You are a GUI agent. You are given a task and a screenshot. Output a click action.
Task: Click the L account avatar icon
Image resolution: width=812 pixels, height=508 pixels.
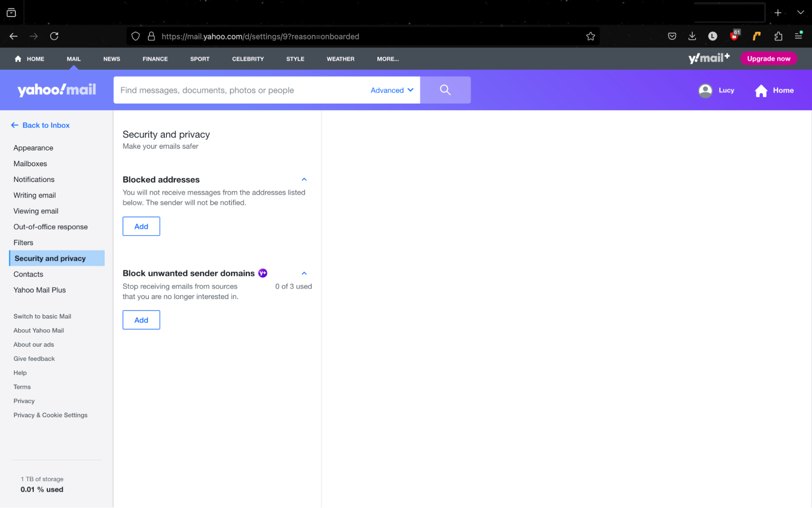click(x=712, y=36)
